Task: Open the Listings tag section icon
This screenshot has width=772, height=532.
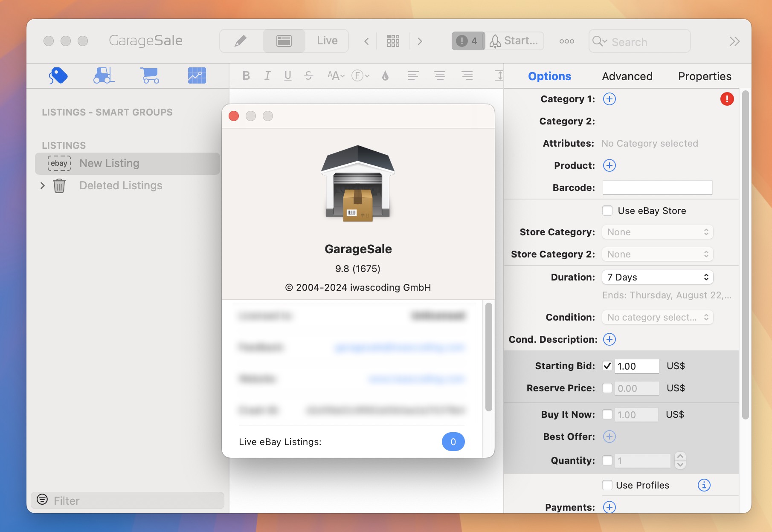Action: point(58,76)
